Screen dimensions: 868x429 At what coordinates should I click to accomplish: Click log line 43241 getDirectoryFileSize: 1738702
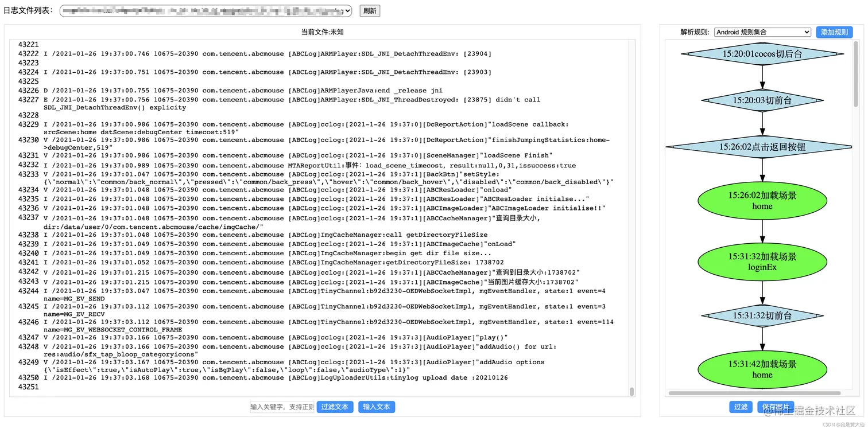click(274, 263)
